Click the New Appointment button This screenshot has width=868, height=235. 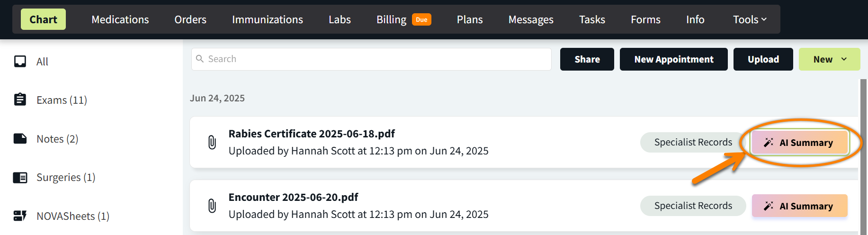(x=673, y=59)
